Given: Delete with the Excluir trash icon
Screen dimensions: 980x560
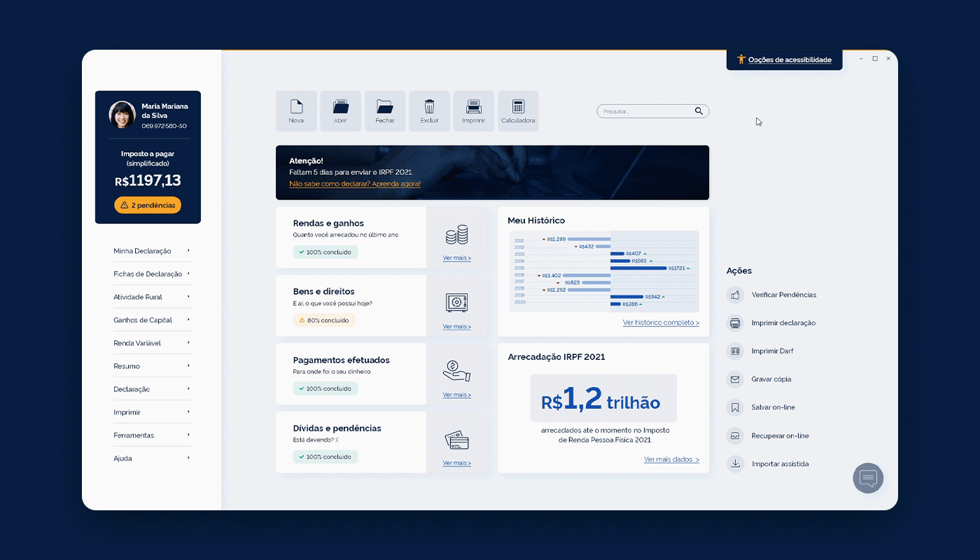Looking at the screenshot, I should [x=429, y=111].
